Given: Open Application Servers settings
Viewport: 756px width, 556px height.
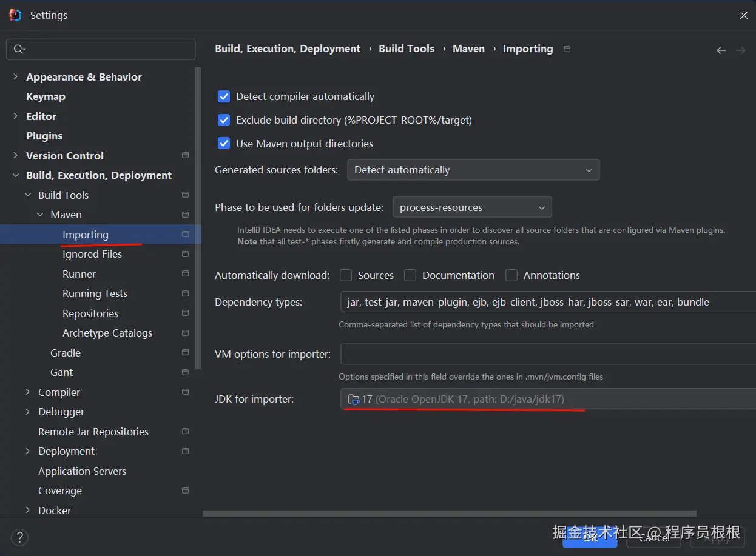Looking at the screenshot, I should (x=82, y=471).
